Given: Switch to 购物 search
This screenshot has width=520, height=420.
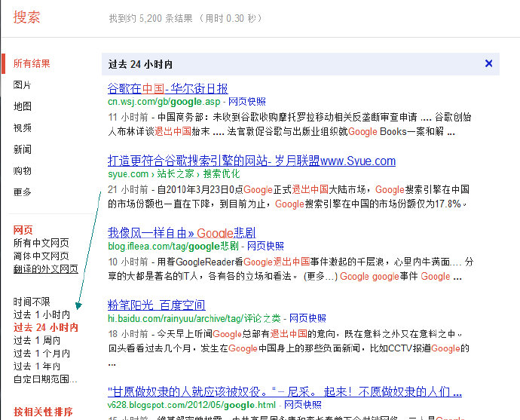Looking at the screenshot, I should click(22, 171).
